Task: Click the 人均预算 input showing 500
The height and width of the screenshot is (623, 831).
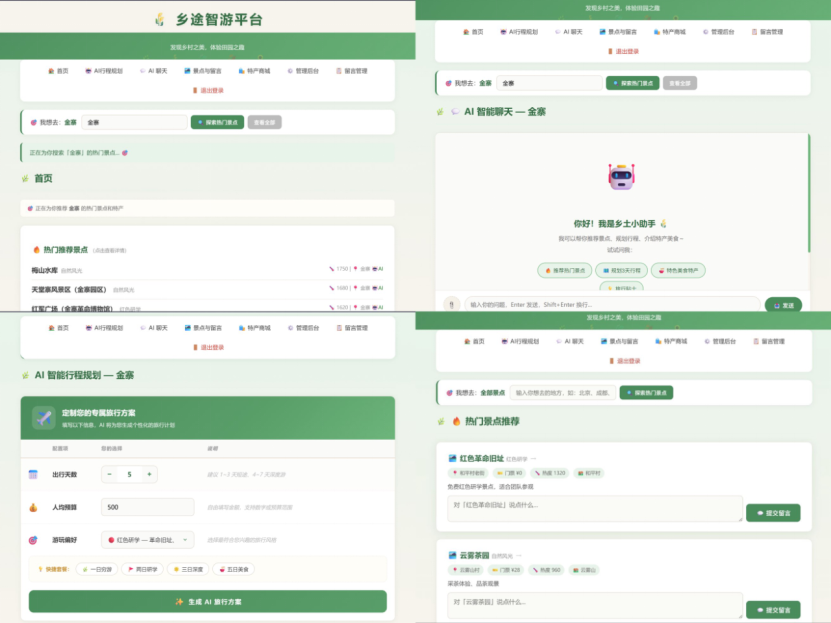Action: (147, 507)
